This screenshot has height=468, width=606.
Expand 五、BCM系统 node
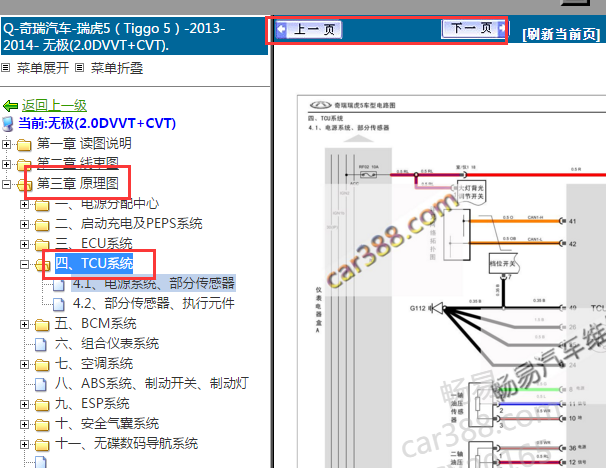(x=24, y=325)
